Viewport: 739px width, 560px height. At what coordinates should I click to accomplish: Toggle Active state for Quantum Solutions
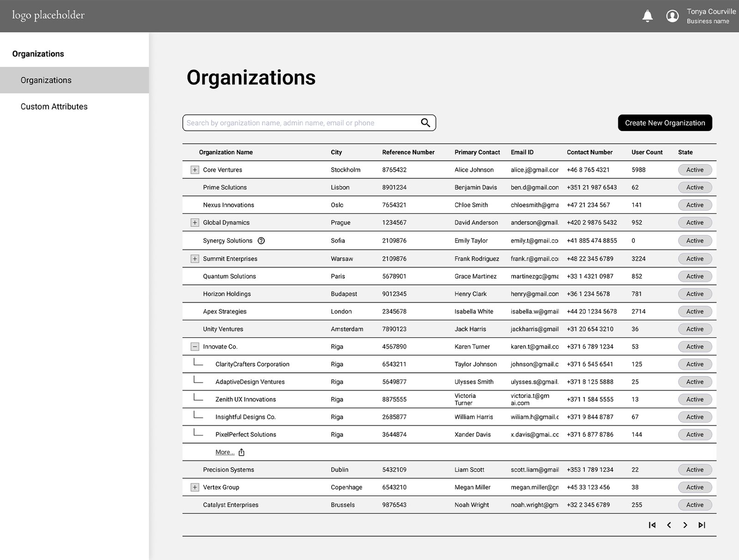click(695, 276)
